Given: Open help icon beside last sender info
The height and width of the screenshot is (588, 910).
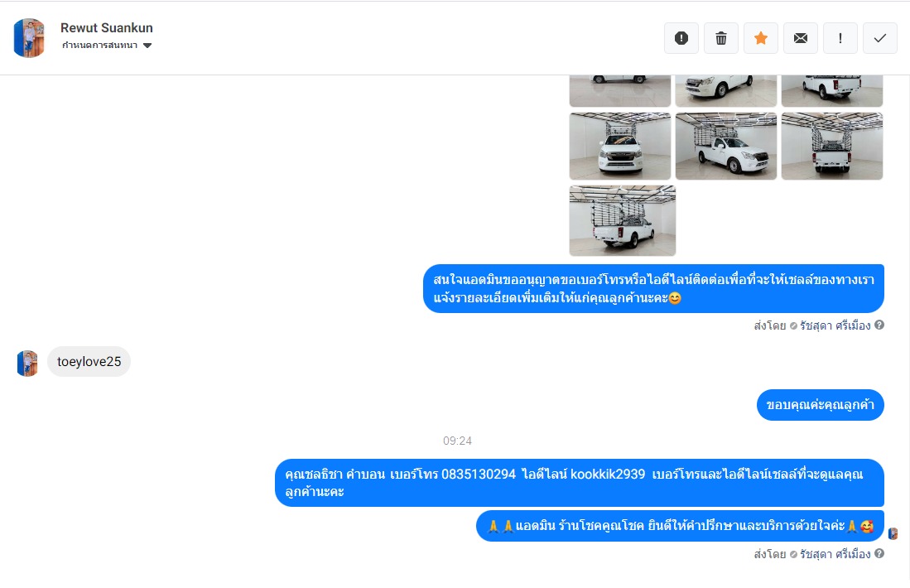Looking at the screenshot, I should [x=879, y=554].
